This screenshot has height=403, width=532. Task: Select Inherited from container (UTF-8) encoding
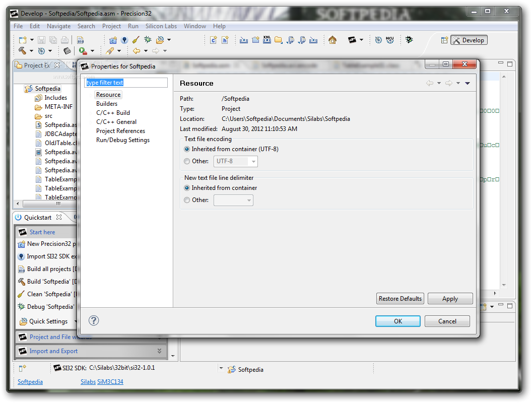tap(186, 149)
